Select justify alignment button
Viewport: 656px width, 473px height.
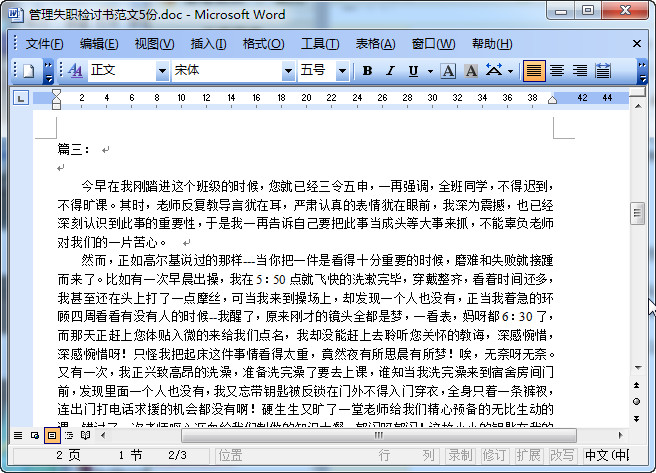point(534,71)
